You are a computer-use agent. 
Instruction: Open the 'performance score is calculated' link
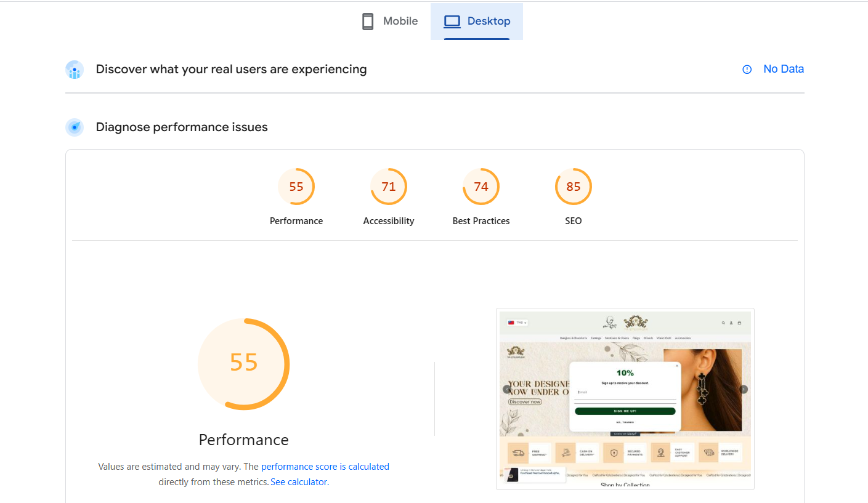[325, 467]
